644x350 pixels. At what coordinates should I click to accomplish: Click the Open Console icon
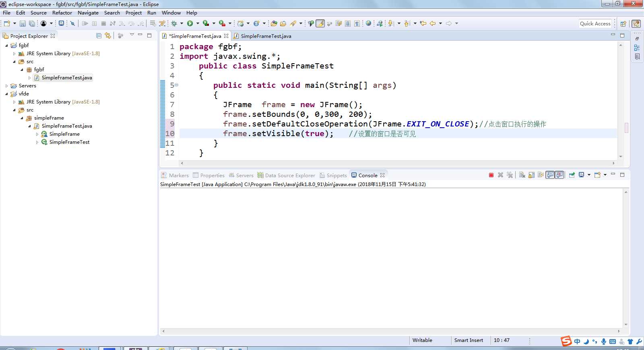(597, 175)
